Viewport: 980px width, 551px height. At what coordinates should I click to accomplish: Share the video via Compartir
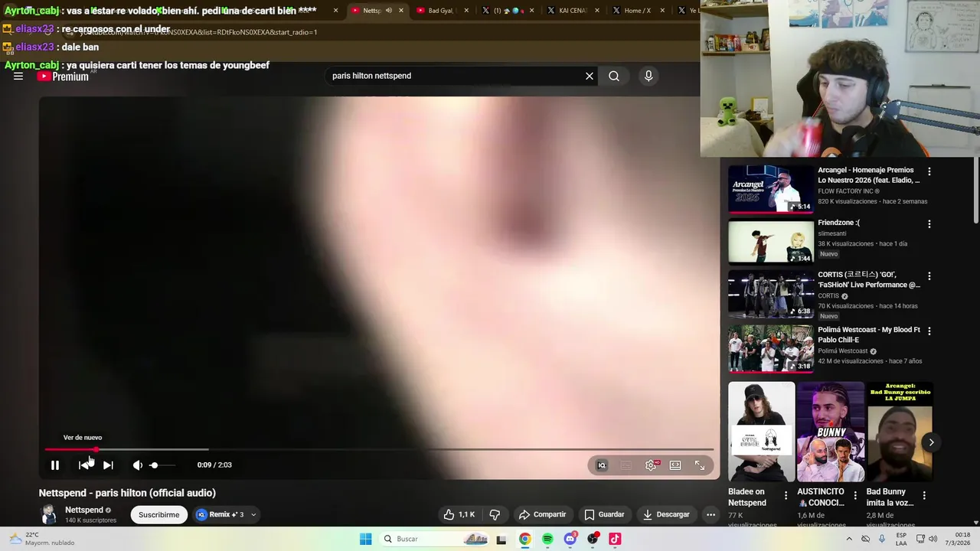(542, 514)
